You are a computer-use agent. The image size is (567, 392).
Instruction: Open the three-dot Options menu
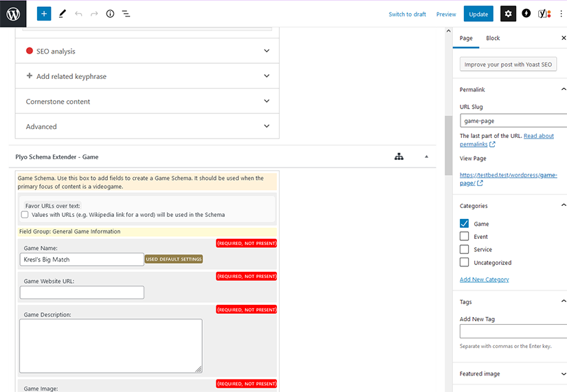pyautogui.click(x=561, y=14)
